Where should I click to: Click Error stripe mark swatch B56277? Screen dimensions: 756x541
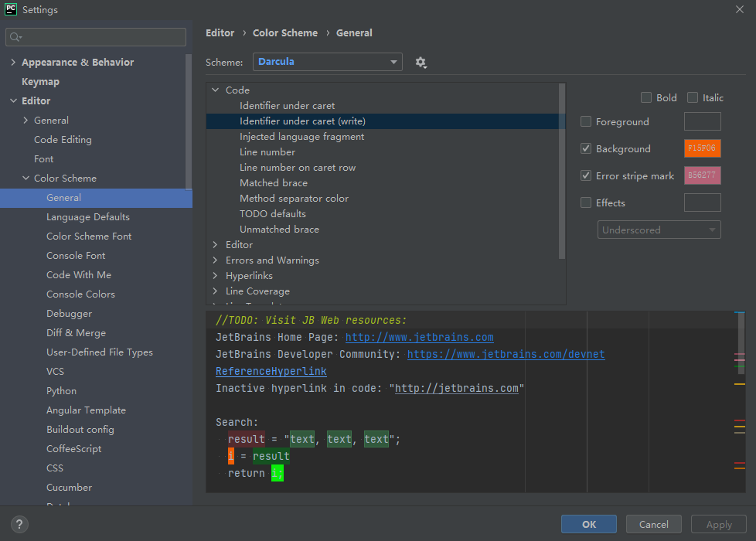[702, 175]
